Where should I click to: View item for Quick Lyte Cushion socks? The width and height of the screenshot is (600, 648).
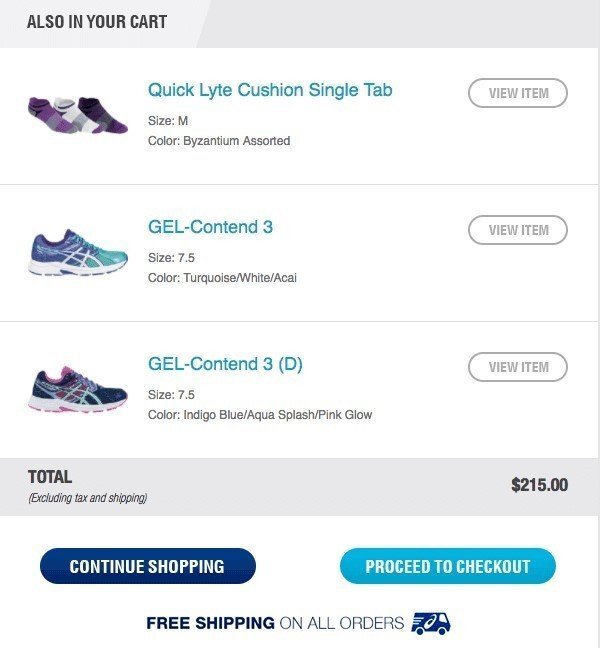[x=518, y=93]
